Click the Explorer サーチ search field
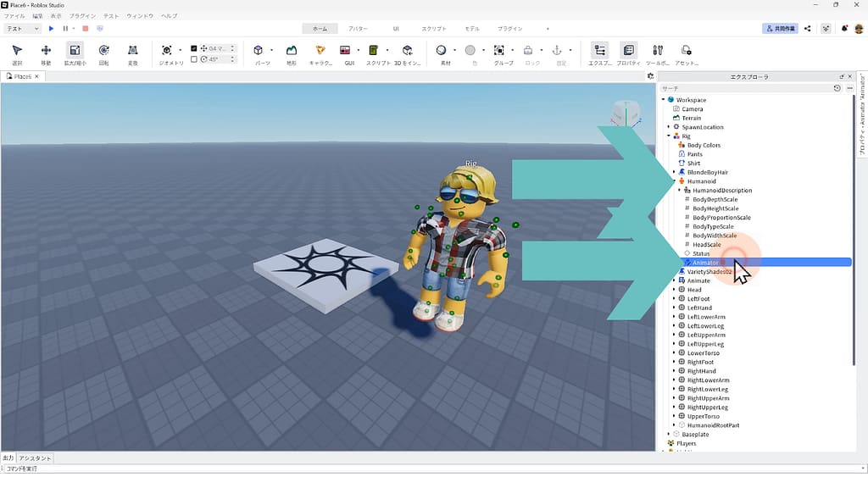The image size is (868, 488). (x=744, y=88)
